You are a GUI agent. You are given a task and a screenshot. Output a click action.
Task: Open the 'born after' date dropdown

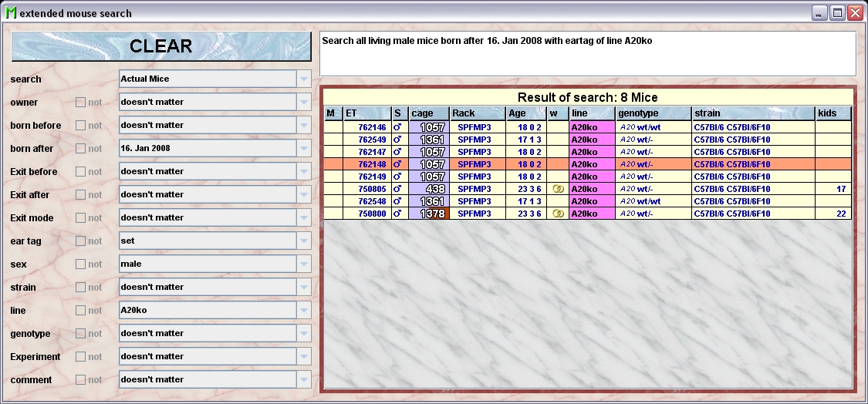(304, 148)
